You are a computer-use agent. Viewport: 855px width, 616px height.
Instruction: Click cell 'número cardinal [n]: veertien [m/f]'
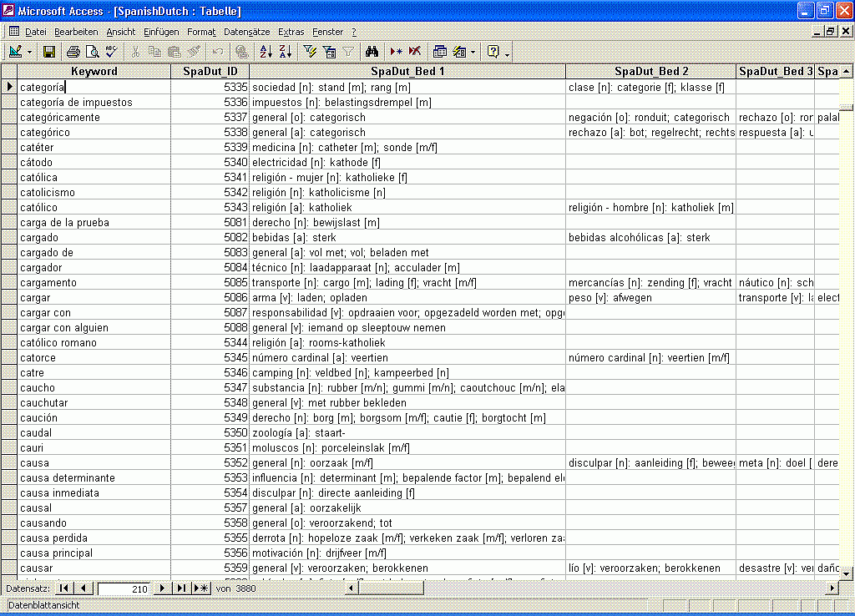point(651,357)
